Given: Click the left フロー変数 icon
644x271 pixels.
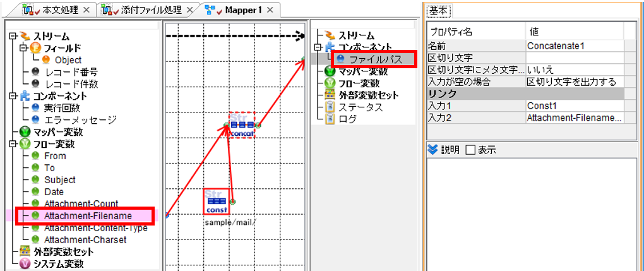Looking at the screenshot, I should pos(24,144).
